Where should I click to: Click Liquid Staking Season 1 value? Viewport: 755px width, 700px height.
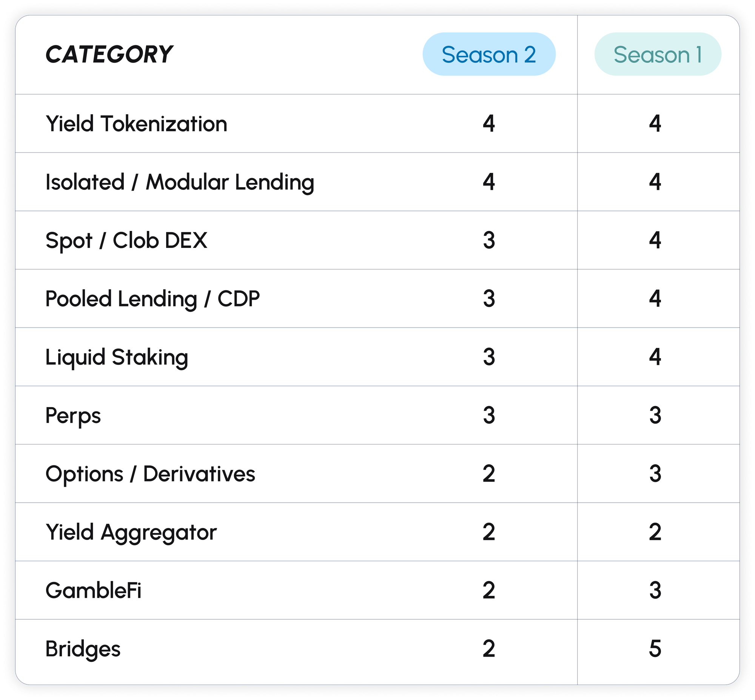point(655,357)
